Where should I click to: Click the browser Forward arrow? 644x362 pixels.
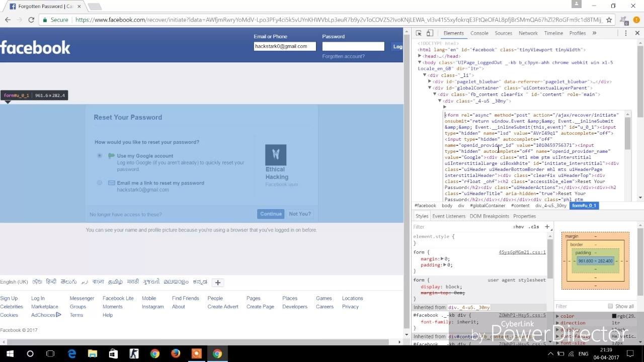coord(19,20)
